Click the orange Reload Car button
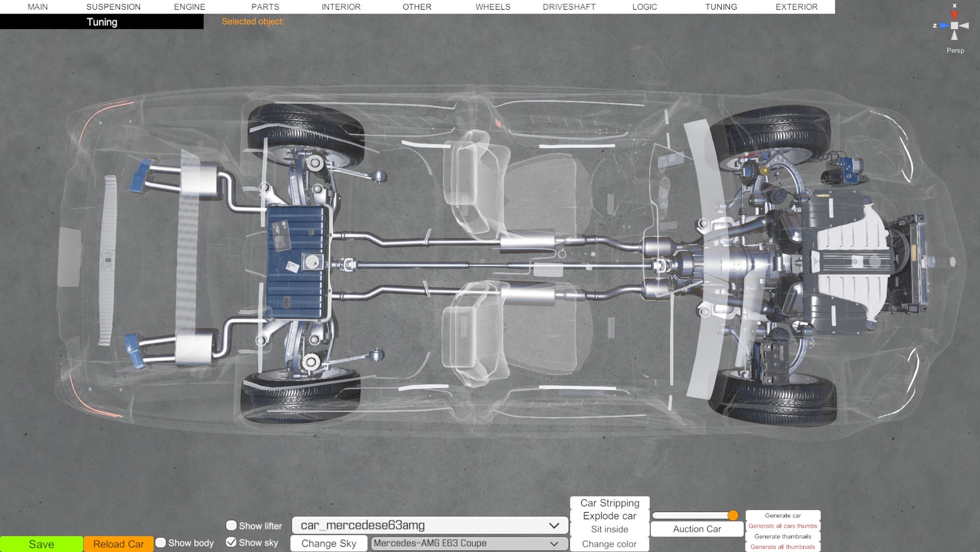The image size is (980, 552). [x=118, y=544]
